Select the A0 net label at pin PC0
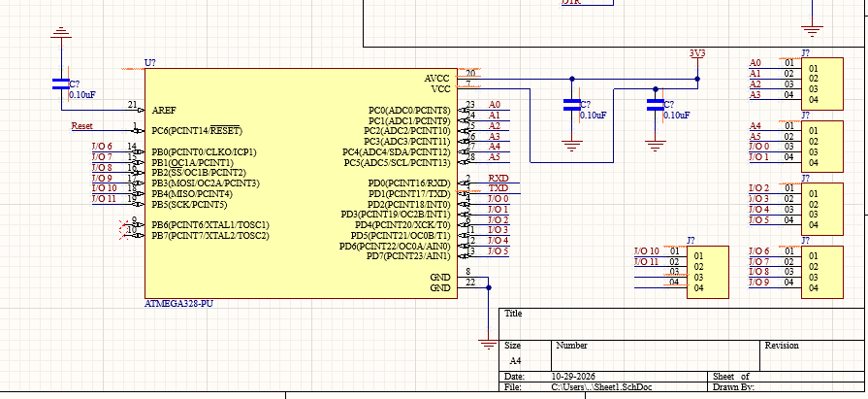 coord(495,104)
